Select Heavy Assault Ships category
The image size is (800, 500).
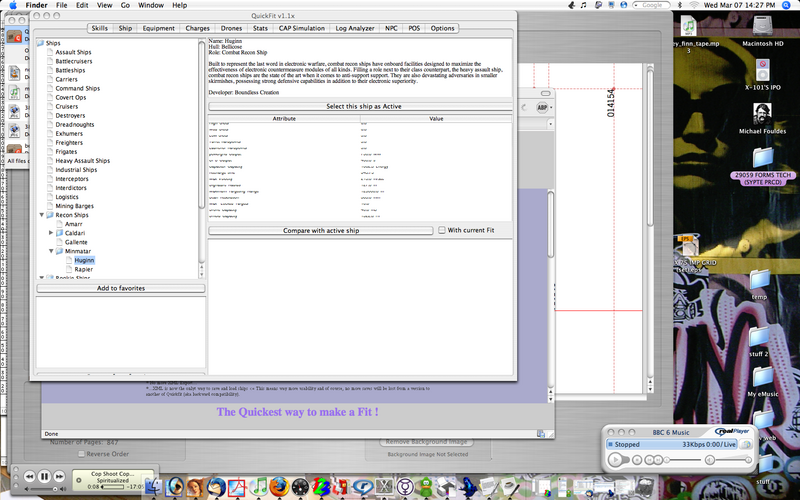[x=83, y=161]
